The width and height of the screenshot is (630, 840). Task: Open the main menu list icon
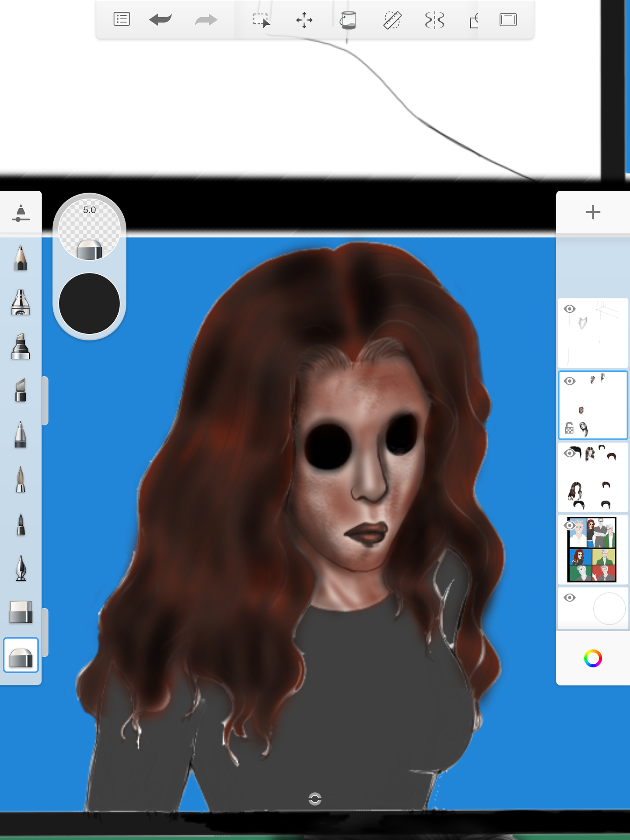(x=122, y=20)
